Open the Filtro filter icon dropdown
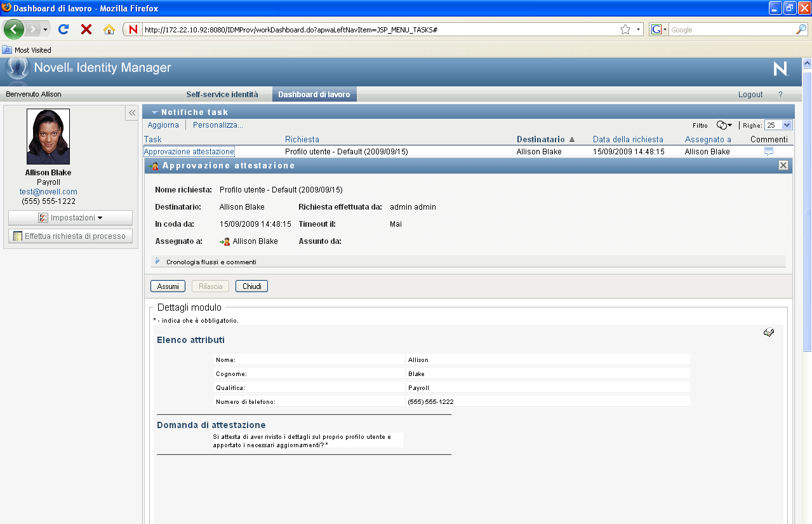This screenshot has width=812, height=524. pyautogui.click(x=724, y=125)
